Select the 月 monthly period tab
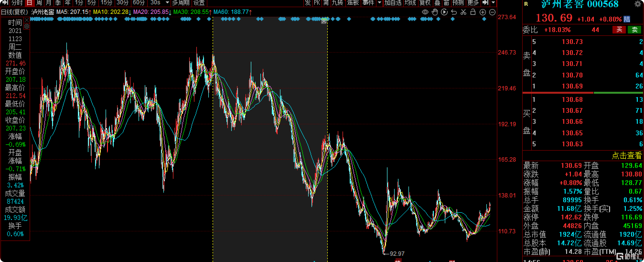Image resolution: width=644 pixels, height=262 pixels. pyautogui.click(x=48, y=3)
